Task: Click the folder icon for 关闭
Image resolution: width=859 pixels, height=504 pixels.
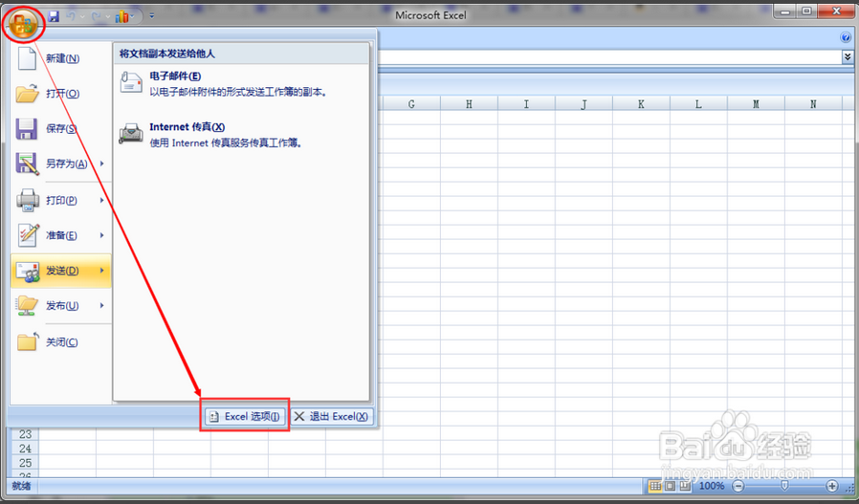Action: [x=27, y=341]
